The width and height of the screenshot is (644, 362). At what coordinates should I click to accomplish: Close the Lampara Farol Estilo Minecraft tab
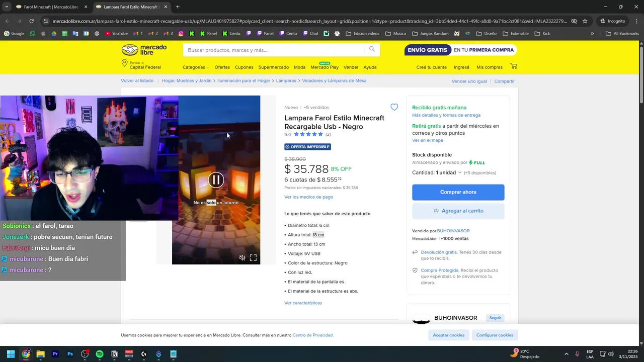(x=166, y=7)
